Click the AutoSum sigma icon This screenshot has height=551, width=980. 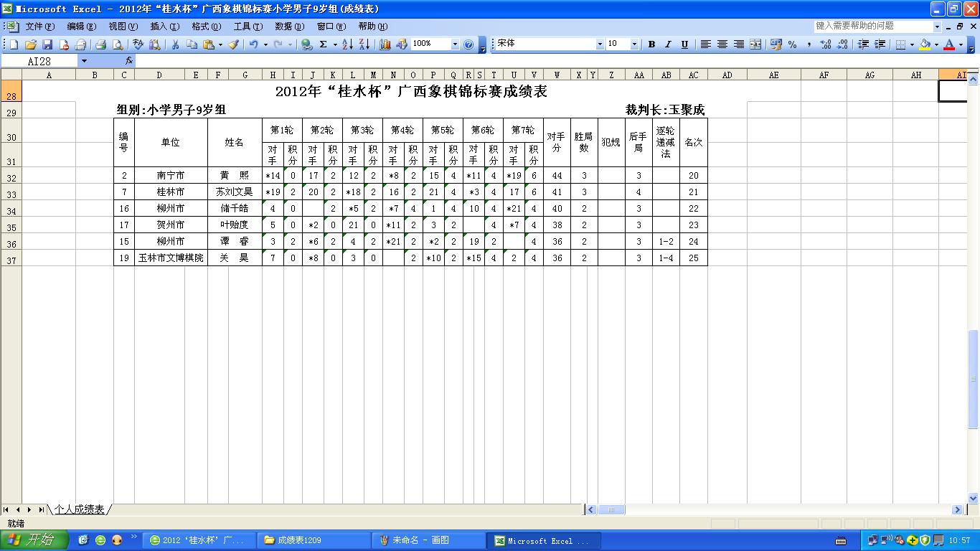click(x=324, y=44)
